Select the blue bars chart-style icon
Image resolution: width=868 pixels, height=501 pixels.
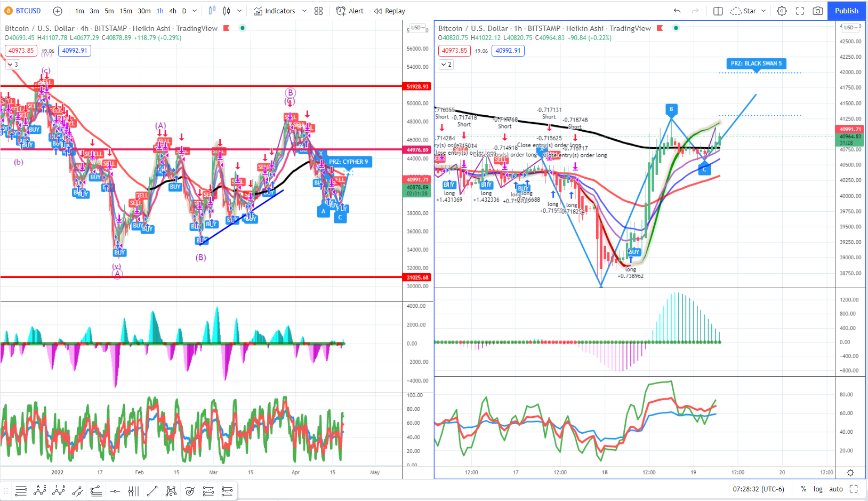(212, 11)
